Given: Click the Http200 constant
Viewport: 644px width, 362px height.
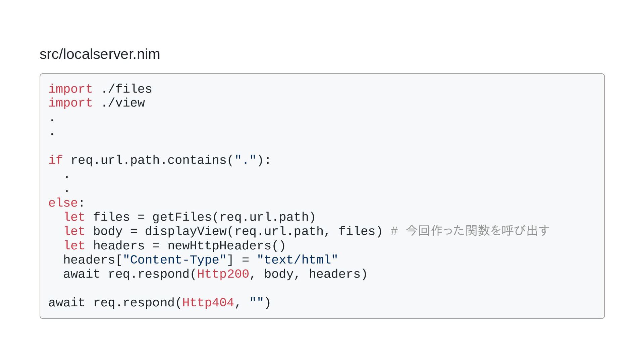Looking at the screenshot, I should click(x=223, y=274).
